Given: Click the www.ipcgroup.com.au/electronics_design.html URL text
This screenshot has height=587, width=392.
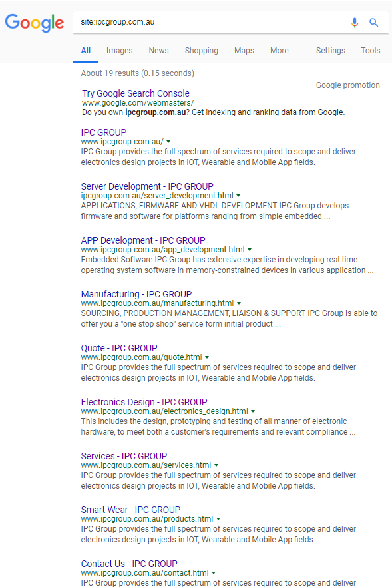Looking at the screenshot, I should [x=164, y=411].
